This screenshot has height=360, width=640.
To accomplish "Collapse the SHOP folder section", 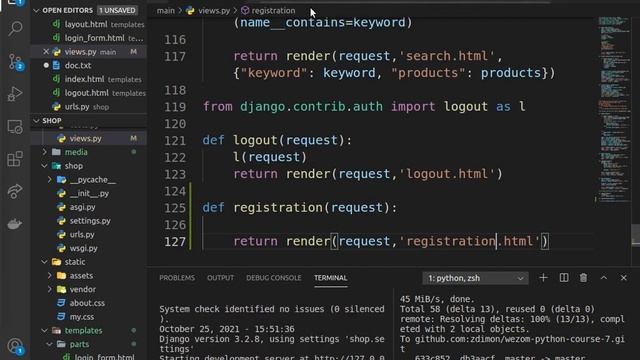I will point(36,121).
